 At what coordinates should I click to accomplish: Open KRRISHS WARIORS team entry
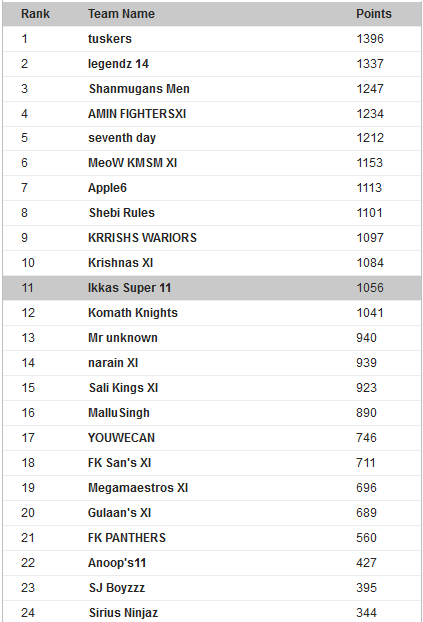point(142,238)
